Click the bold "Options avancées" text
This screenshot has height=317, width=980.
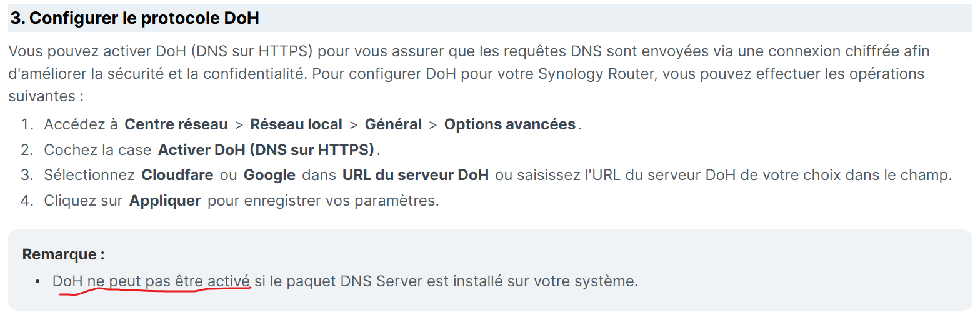(510, 124)
